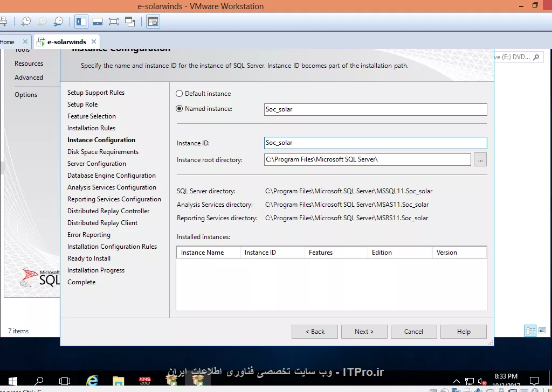552x392 pixels.
Task: Select Installation Rules step
Action: click(x=91, y=128)
